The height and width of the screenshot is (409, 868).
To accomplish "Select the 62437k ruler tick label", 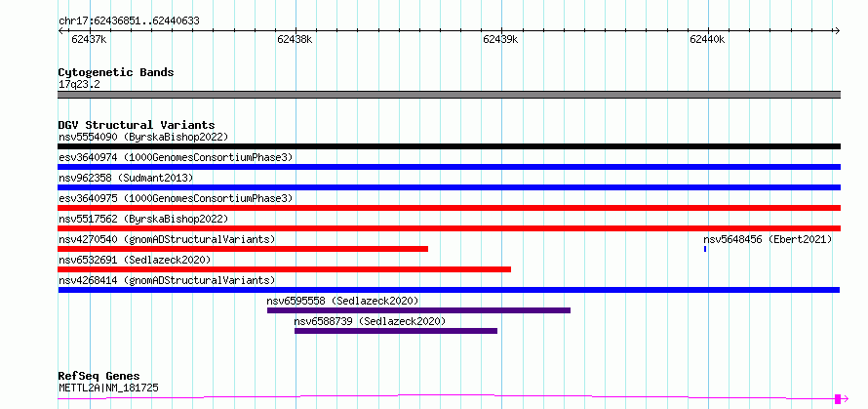I will click(x=89, y=39).
